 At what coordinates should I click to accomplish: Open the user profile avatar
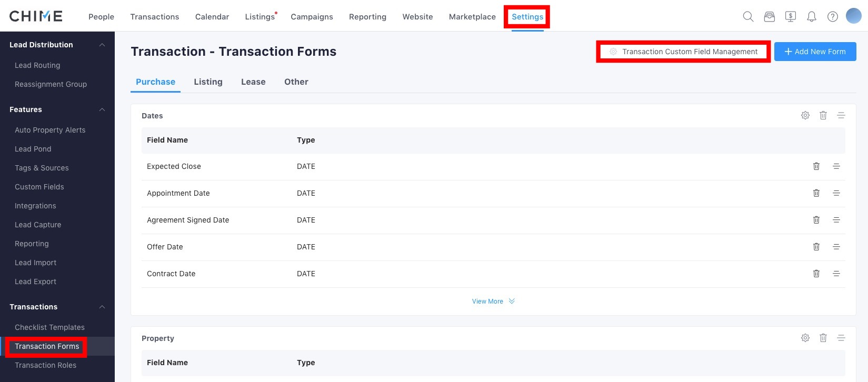854,16
